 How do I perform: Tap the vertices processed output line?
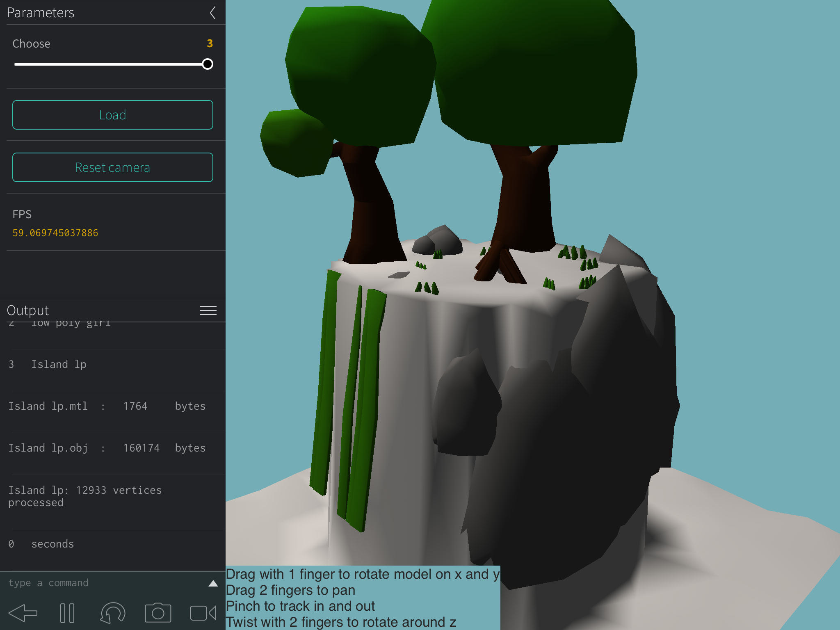point(85,496)
